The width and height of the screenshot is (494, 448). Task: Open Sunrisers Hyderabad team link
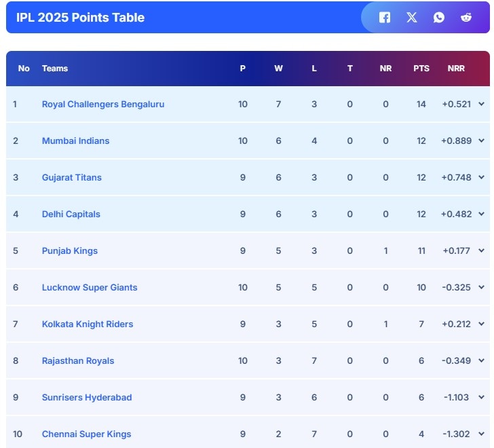point(87,398)
